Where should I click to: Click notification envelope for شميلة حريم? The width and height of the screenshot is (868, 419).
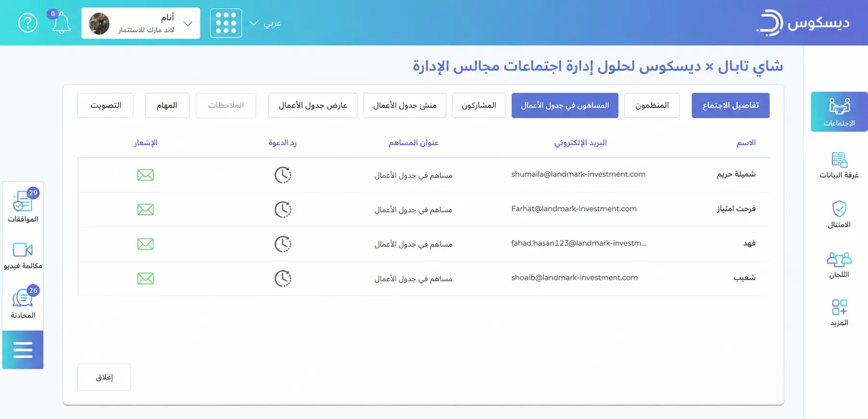pyautogui.click(x=145, y=175)
